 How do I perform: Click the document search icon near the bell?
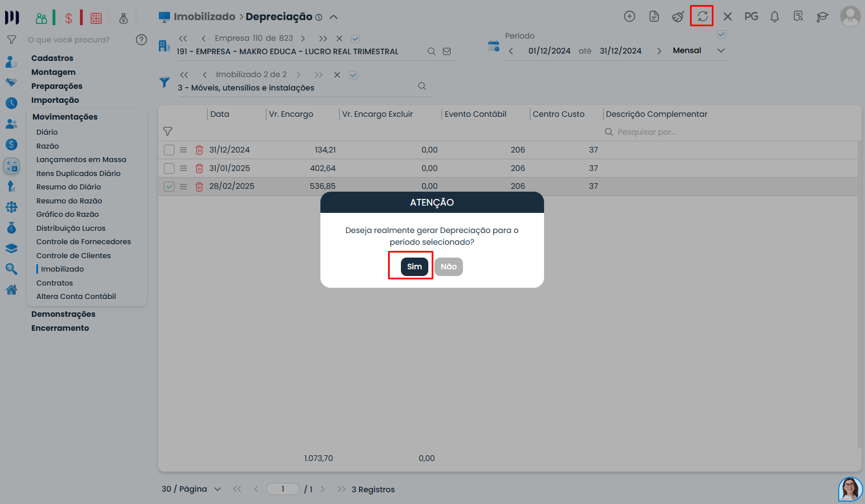(798, 16)
